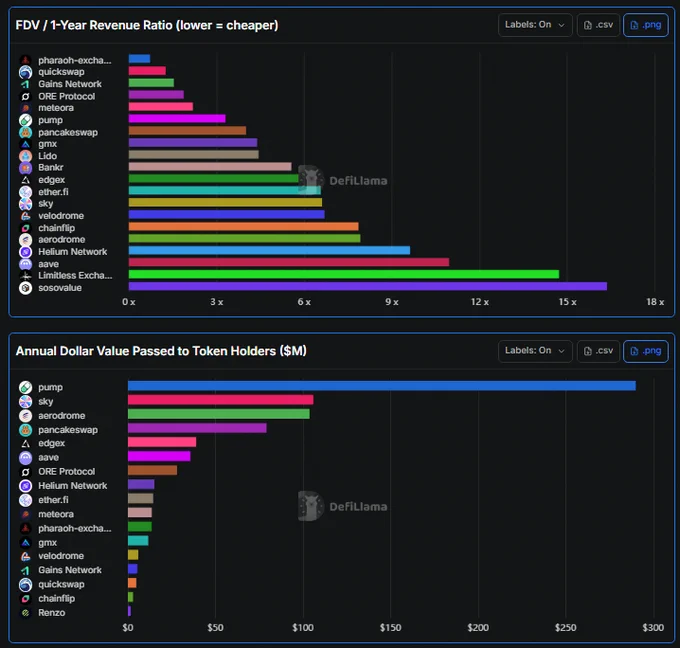Click the pancakeswap bar in Annual Dollar Value chart
Viewport: 680px width, 648px height.
197,428
